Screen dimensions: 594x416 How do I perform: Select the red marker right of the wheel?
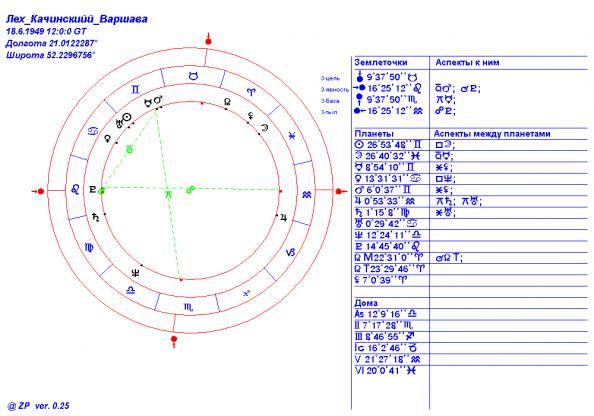point(341,191)
